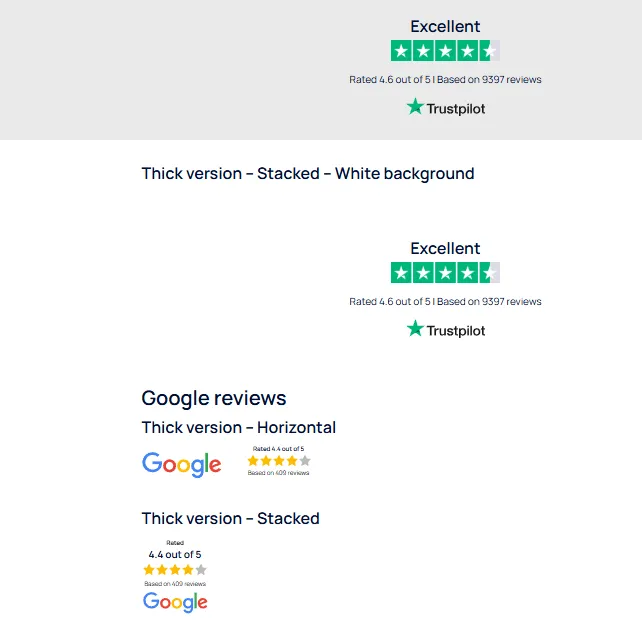Image resolution: width=642 pixels, height=622 pixels.
Task: Click the 'Thick version – Horizontal' heading
Action: click(239, 427)
